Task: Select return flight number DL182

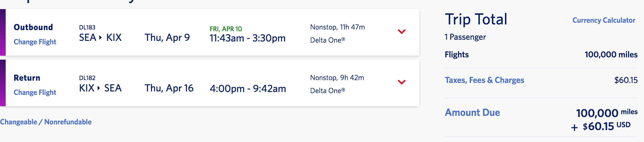Action: [87, 78]
